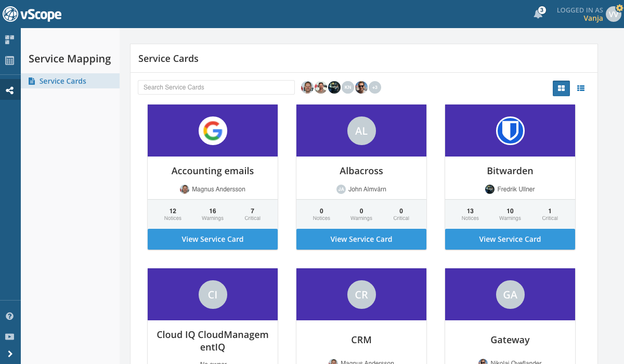The image size is (624, 364).
Task: Click 12 Notices on Accounting emails
Action: pyautogui.click(x=173, y=214)
